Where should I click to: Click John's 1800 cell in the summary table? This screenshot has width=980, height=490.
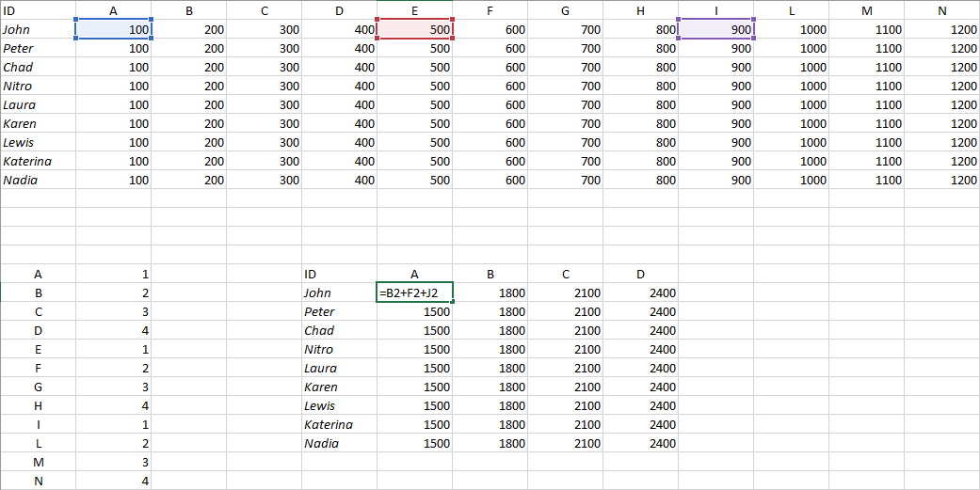(x=490, y=292)
